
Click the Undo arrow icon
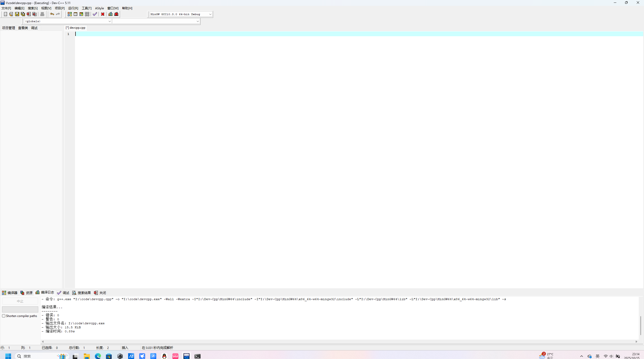coord(52,14)
